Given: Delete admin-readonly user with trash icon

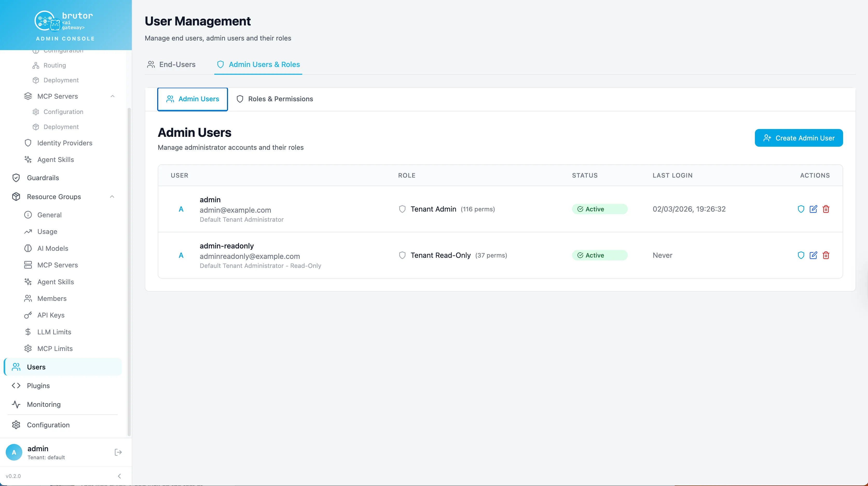Looking at the screenshot, I should point(826,255).
